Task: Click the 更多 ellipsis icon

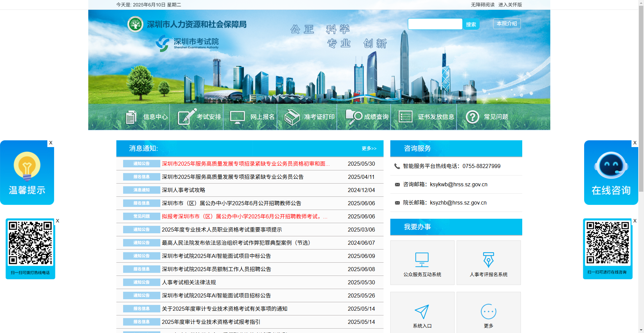Action: coord(488,312)
